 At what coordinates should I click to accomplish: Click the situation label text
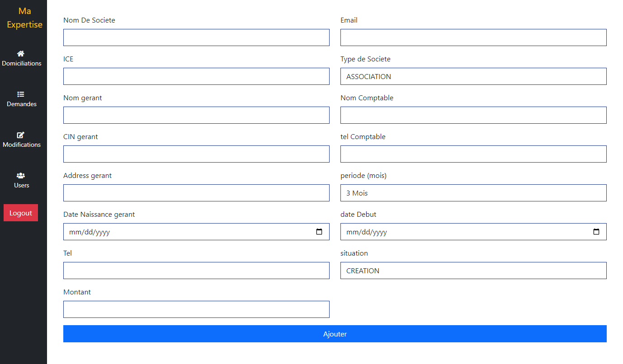[x=354, y=253]
